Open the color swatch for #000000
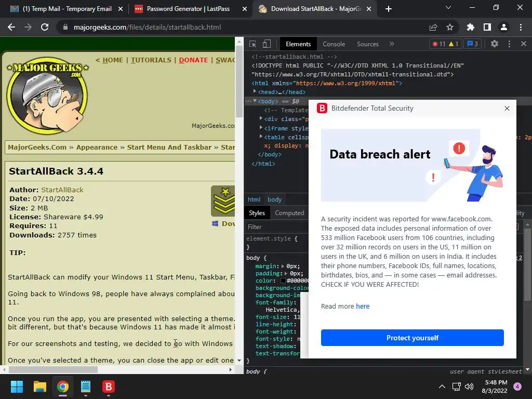This screenshot has height=399, width=532. 283,281
